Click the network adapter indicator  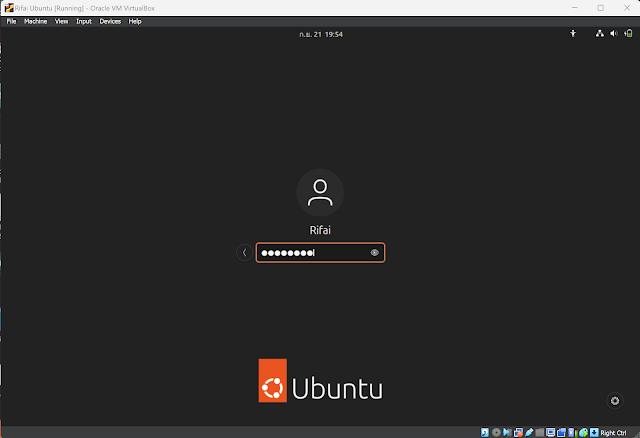[518, 432]
